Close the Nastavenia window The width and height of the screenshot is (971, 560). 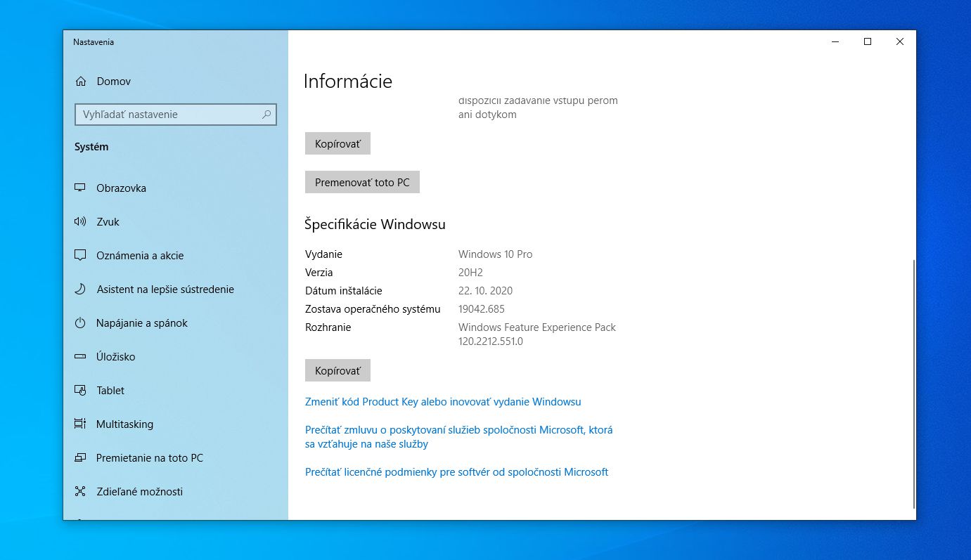coord(900,42)
